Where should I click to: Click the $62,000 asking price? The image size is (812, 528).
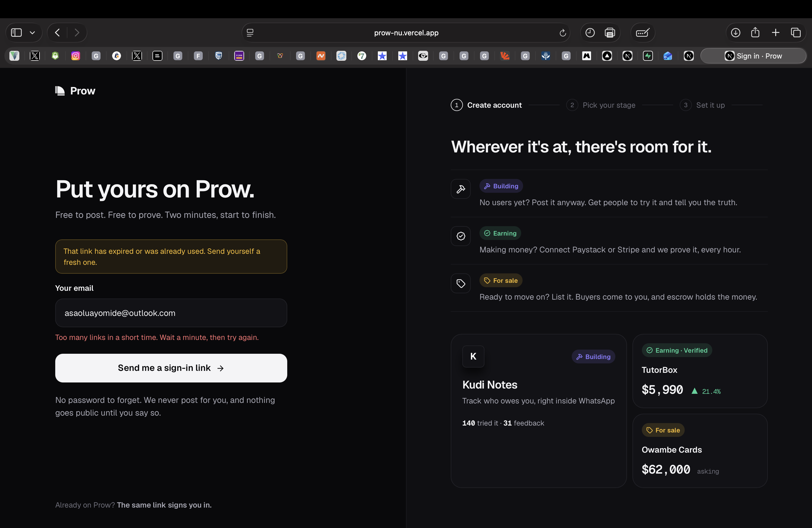[x=666, y=470]
